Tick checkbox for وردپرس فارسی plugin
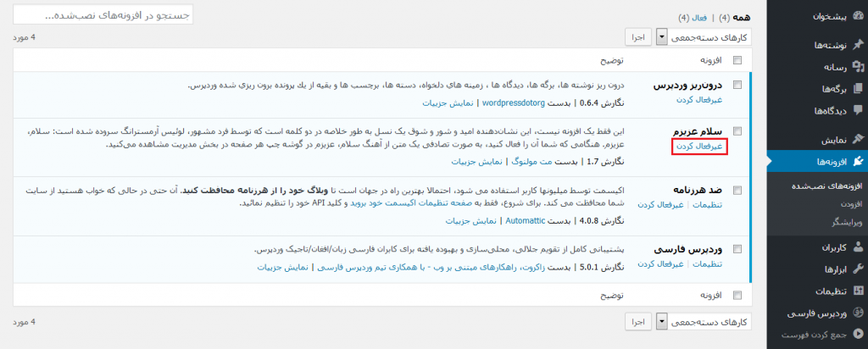Image resolution: width=868 pixels, height=349 pixels. 737,249
